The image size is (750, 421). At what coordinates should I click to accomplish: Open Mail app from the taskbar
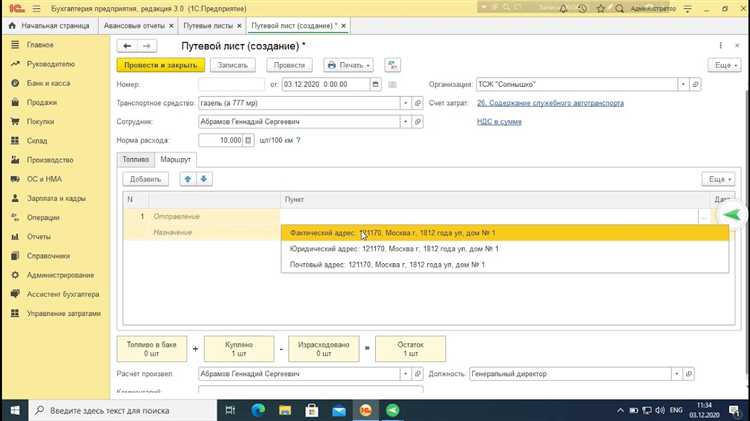[x=339, y=410]
